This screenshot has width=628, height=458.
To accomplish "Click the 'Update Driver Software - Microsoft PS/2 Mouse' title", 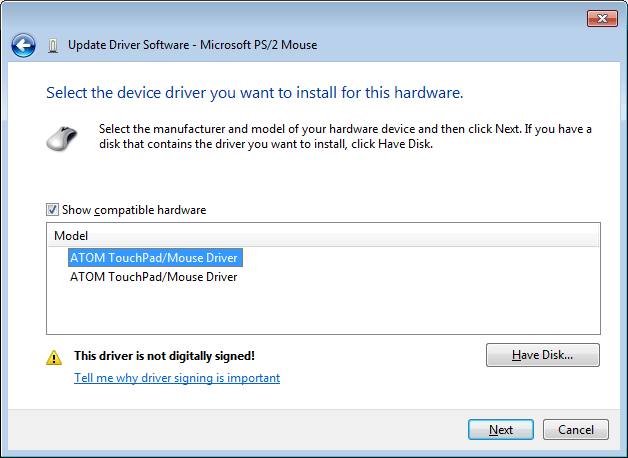I will [x=192, y=45].
